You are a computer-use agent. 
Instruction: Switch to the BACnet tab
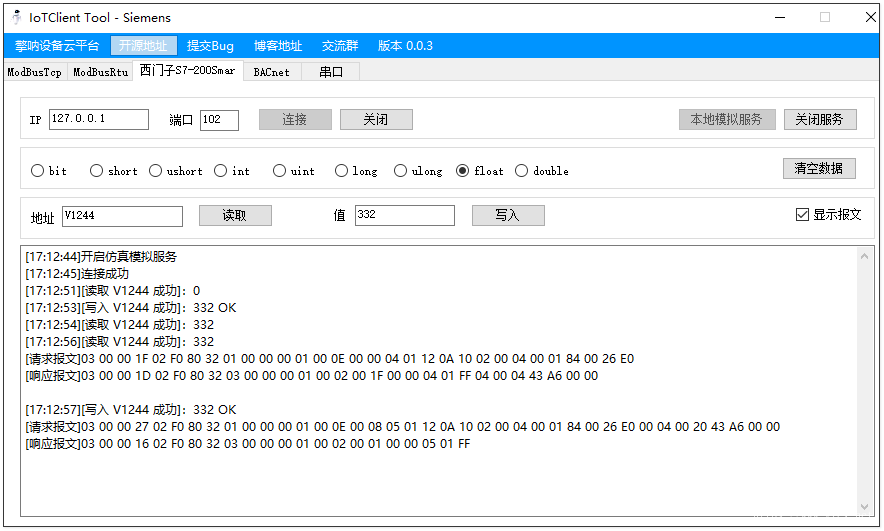[272, 72]
